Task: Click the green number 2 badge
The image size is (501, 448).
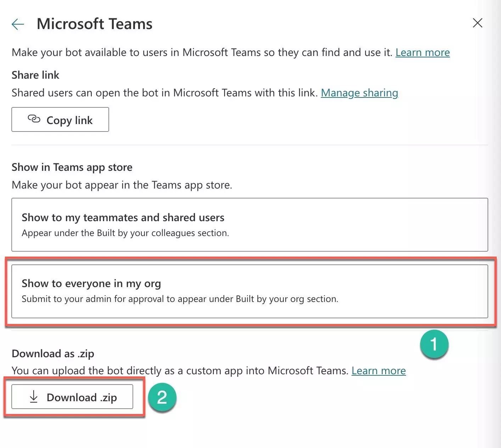Action: coord(162,397)
